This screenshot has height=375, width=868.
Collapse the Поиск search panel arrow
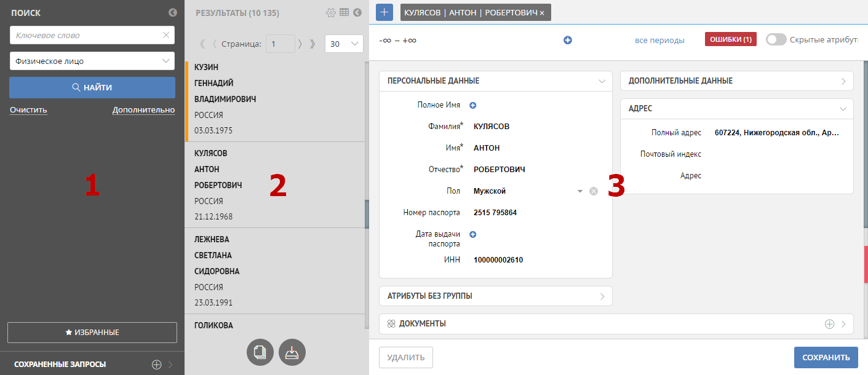(x=172, y=12)
